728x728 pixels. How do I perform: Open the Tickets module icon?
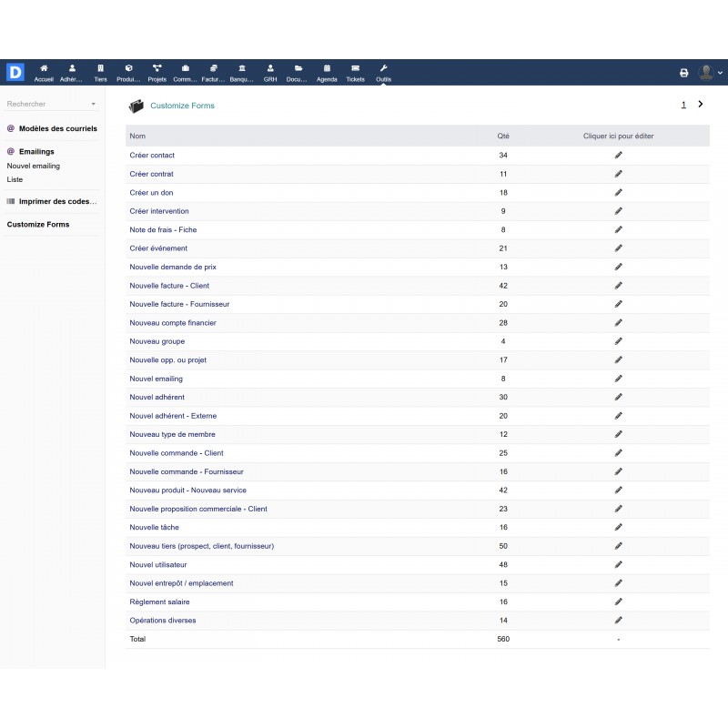(x=355, y=71)
